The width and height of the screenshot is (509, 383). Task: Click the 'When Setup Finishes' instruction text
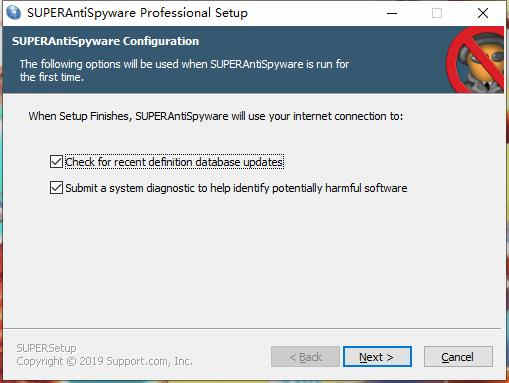pos(216,116)
